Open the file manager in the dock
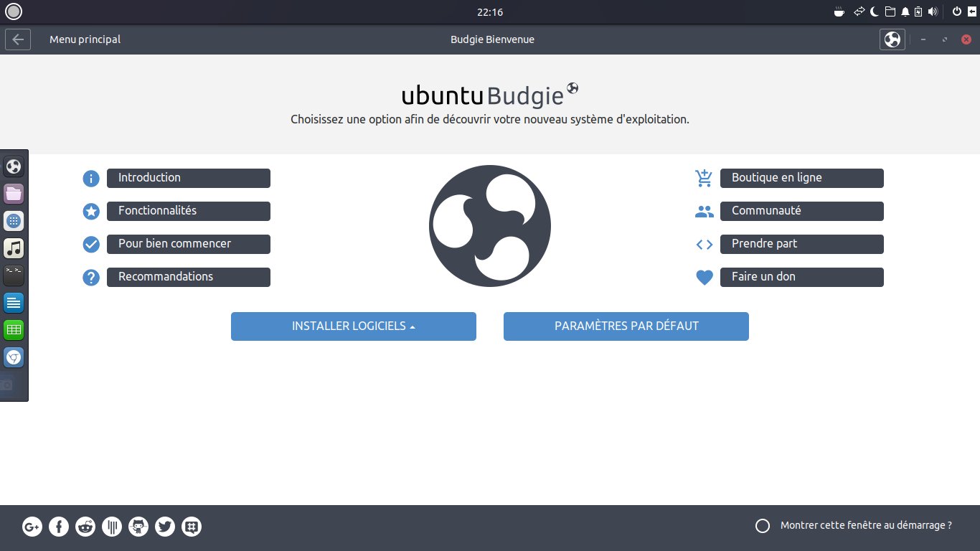980x551 pixels. pos(14,194)
